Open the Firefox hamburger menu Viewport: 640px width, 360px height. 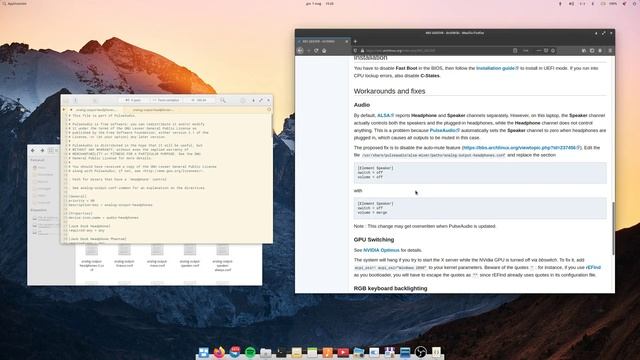tap(610, 51)
